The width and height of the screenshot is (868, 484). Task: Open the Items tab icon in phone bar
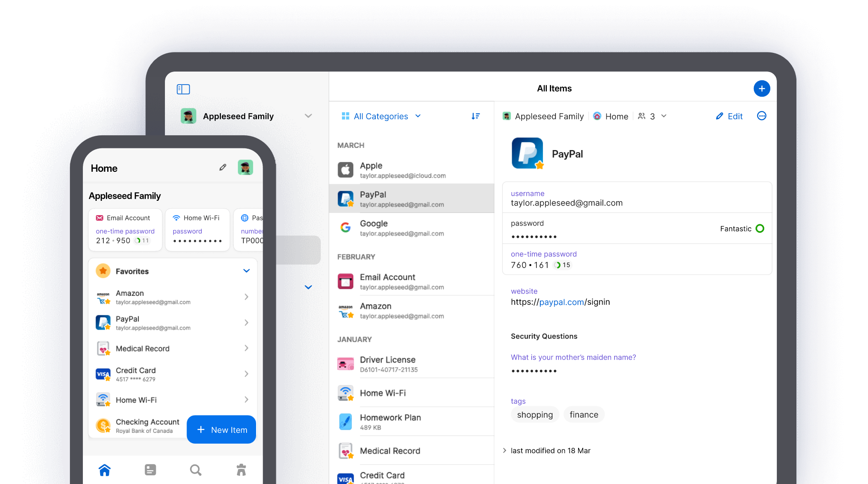coord(150,470)
